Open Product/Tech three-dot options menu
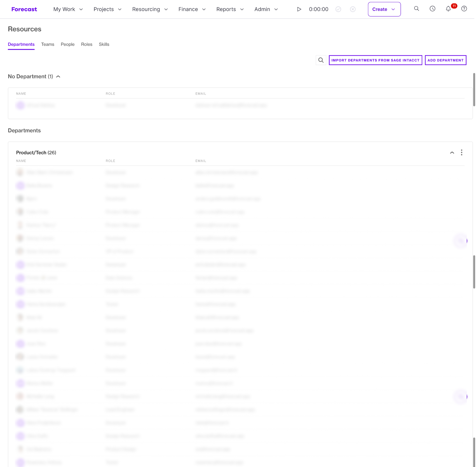 tap(461, 153)
